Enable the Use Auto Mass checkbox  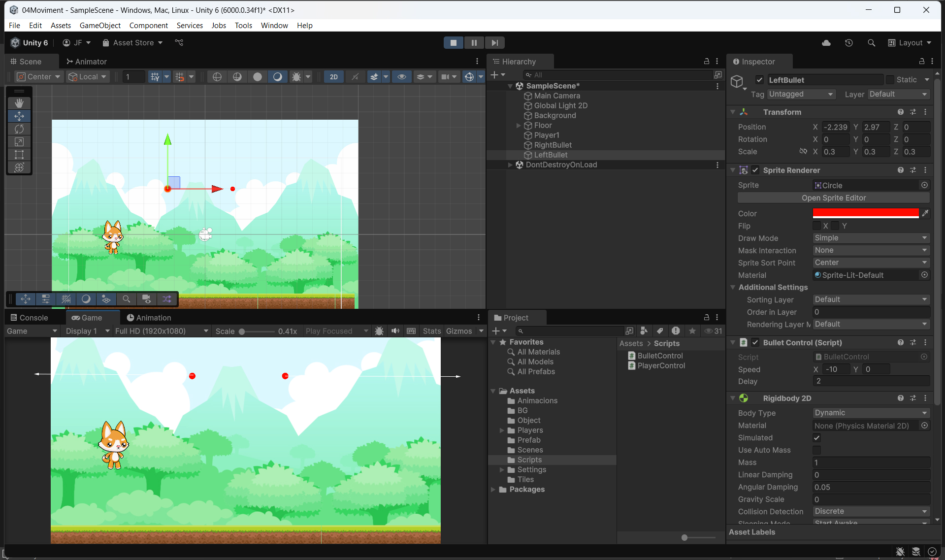coord(816,450)
